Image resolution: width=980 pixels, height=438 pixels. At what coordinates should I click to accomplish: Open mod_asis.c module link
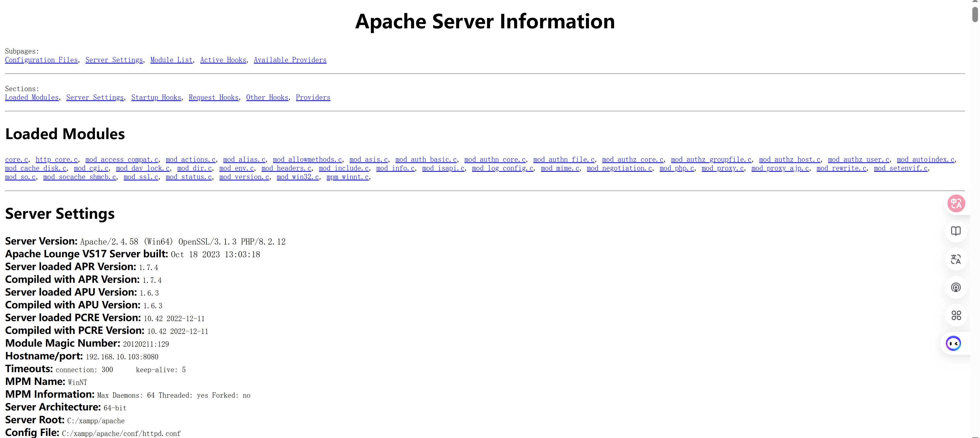(x=369, y=160)
